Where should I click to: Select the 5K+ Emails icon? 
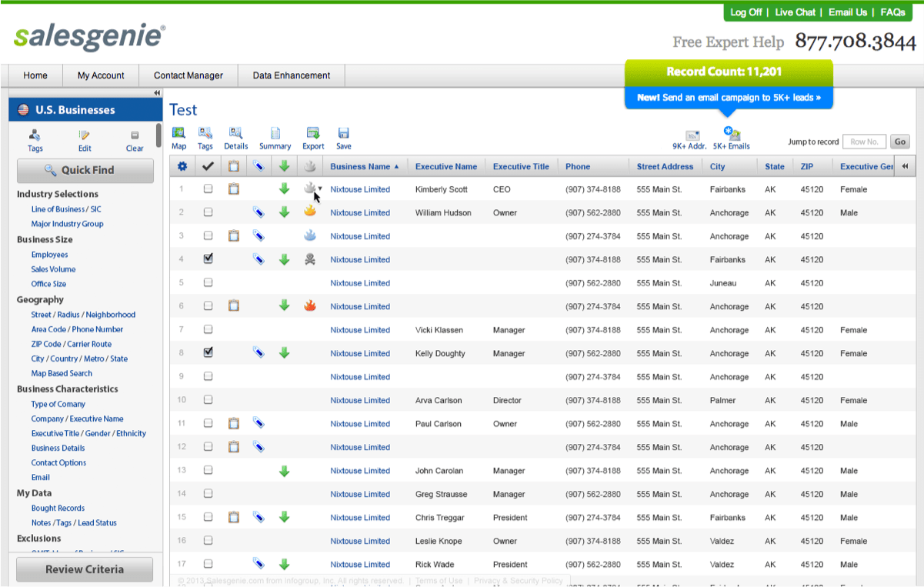click(x=732, y=133)
